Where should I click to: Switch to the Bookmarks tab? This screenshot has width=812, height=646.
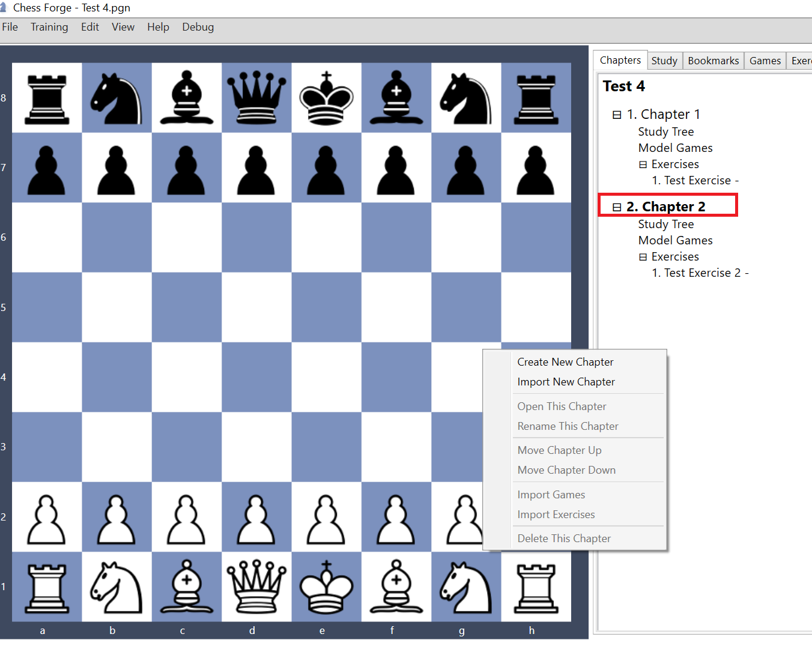coord(713,60)
